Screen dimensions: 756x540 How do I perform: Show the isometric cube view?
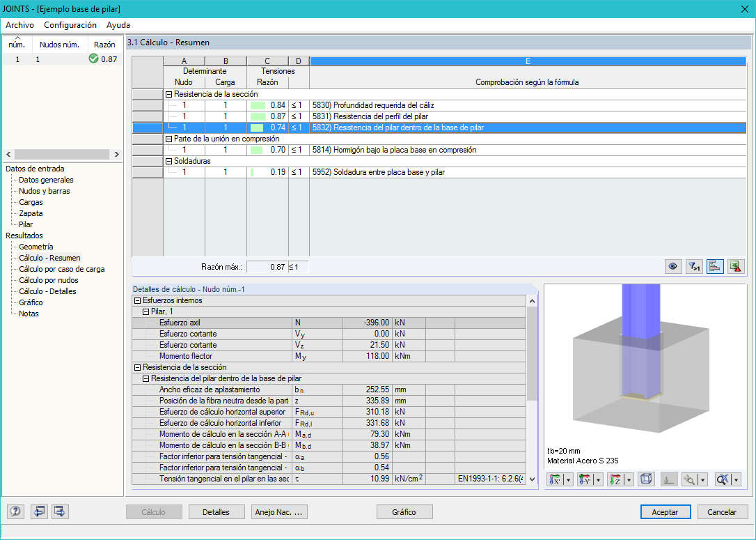click(x=646, y=479)
